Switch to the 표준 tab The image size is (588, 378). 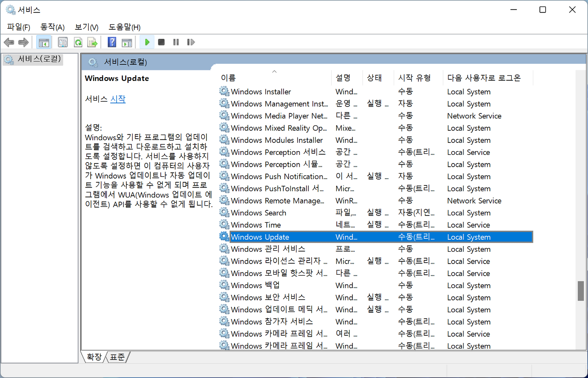point(117,357)
